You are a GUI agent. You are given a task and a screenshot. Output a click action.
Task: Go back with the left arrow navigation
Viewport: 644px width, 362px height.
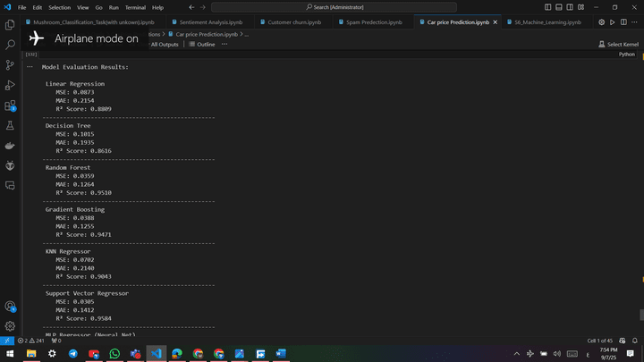point(191,7)
